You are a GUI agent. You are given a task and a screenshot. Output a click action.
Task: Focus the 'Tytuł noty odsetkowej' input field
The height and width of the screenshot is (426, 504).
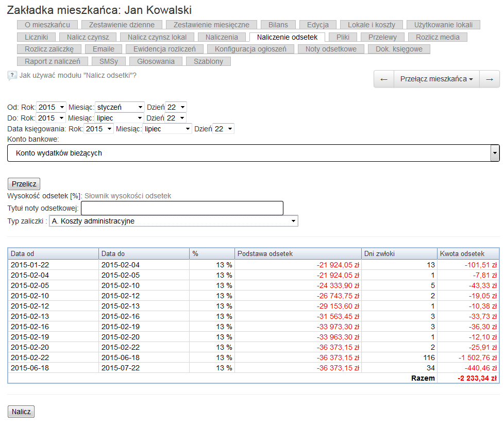coord(182,208)
